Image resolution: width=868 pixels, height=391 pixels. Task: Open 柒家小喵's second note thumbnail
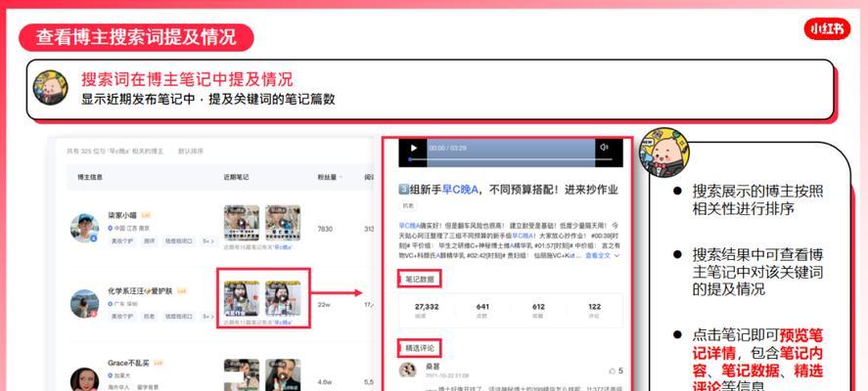[283, 223]
